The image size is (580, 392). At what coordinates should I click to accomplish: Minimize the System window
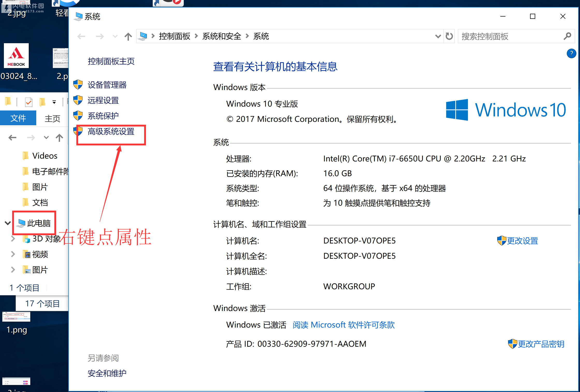tap(503, 16)
